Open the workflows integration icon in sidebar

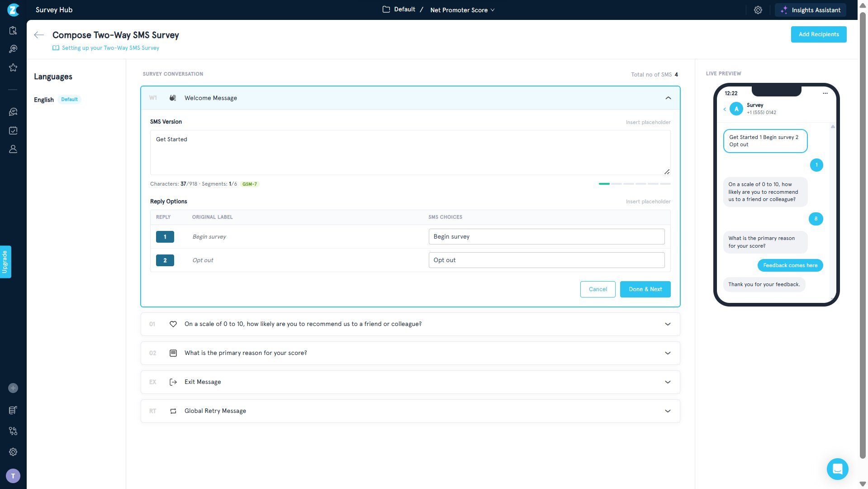13,431
